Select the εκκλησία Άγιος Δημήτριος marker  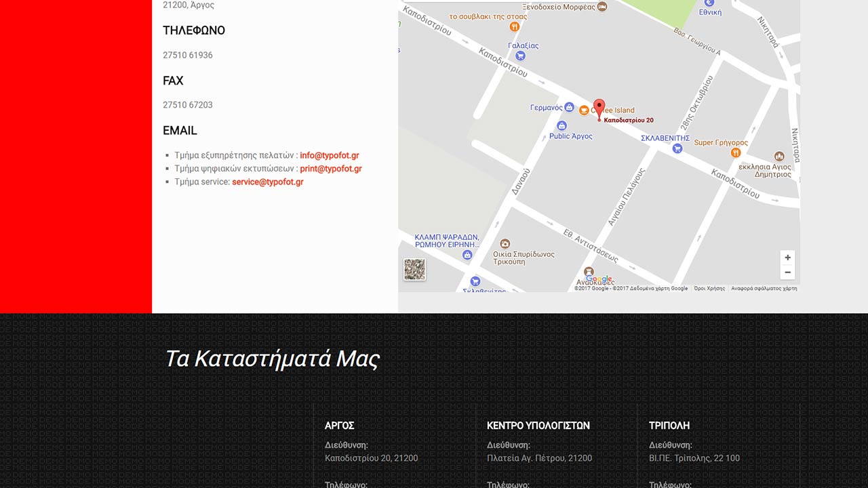[779, 157]
